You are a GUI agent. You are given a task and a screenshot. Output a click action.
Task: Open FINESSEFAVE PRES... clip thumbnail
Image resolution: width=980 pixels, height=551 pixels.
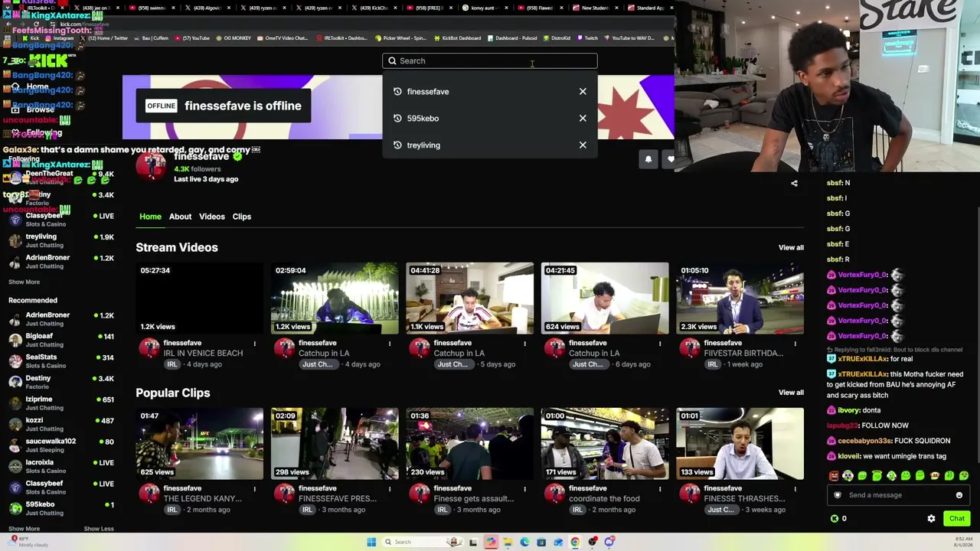(x=335, y=444)
